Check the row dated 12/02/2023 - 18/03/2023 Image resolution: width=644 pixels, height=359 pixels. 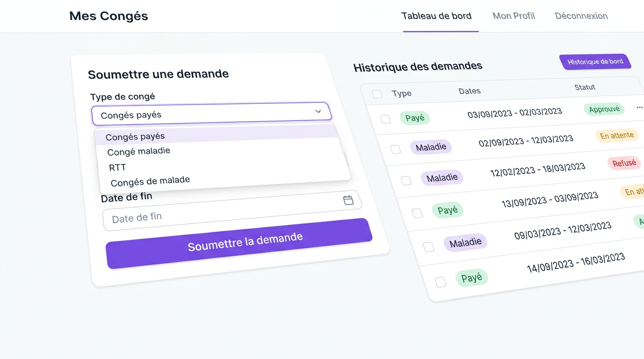(x=406, y=180)
